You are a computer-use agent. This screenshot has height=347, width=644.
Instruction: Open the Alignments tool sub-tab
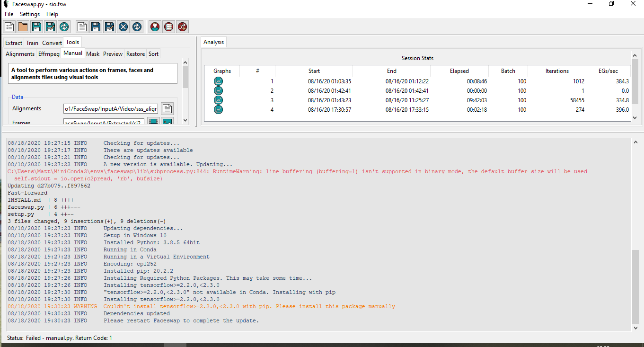(20, 54)
